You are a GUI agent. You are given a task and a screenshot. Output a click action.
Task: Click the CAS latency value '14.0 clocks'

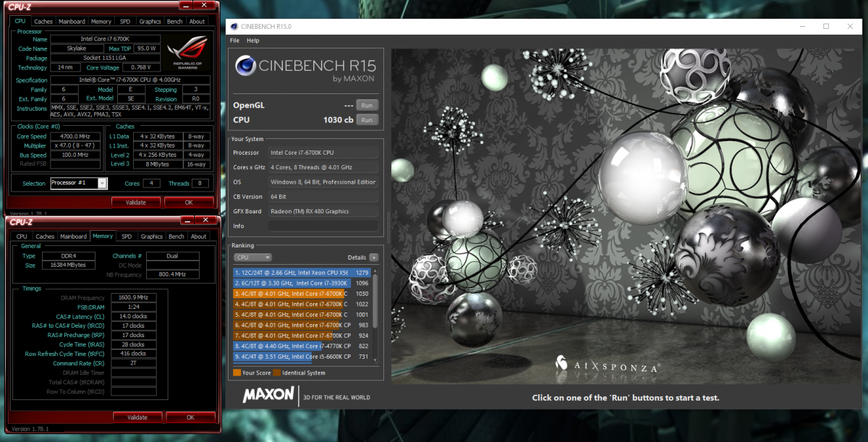click(132, 316)
